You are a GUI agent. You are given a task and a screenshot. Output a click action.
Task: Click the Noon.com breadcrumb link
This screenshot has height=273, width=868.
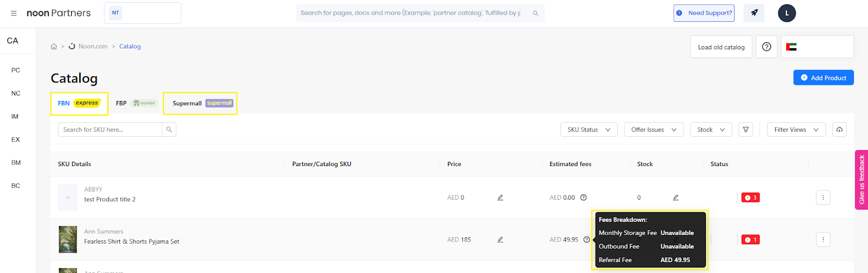coord(93,47)
